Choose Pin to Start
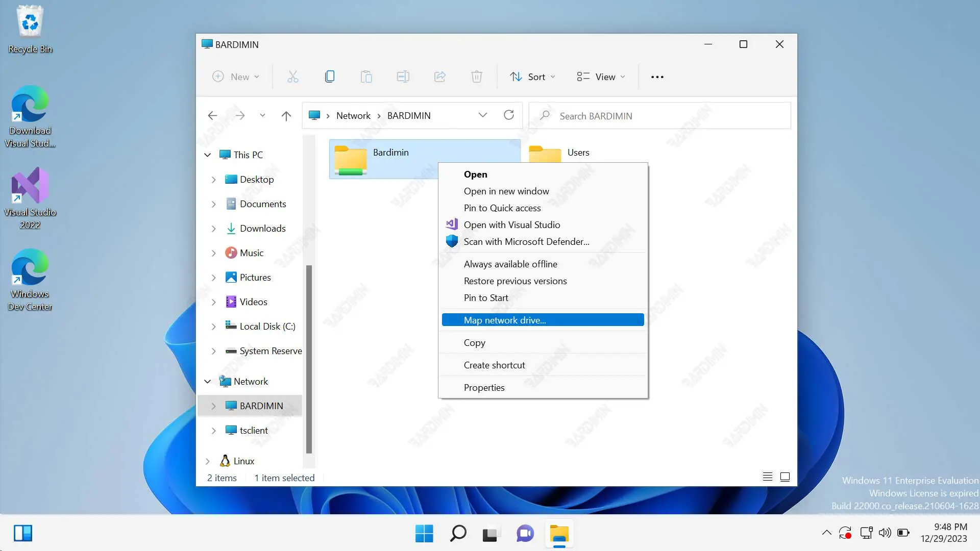Viewport: 980px width, 551px height. coord(543,298)
